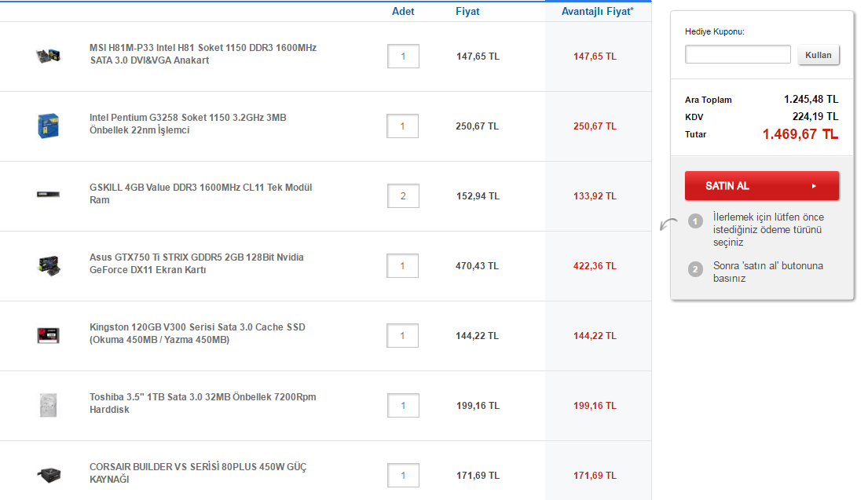This screenshot has height=500, width=868.
Task: Select quantity box for Corsair power supply
Action: tap(403, 475)
